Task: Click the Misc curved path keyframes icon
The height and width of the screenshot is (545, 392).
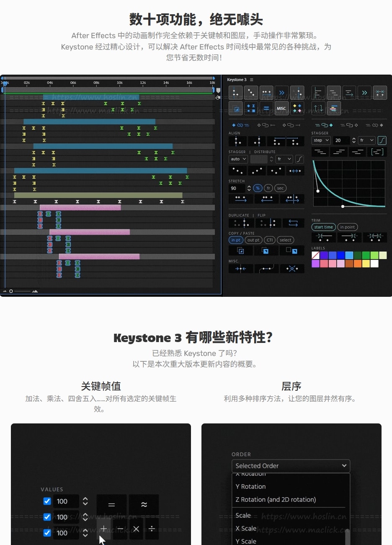Action: [267, 269]
